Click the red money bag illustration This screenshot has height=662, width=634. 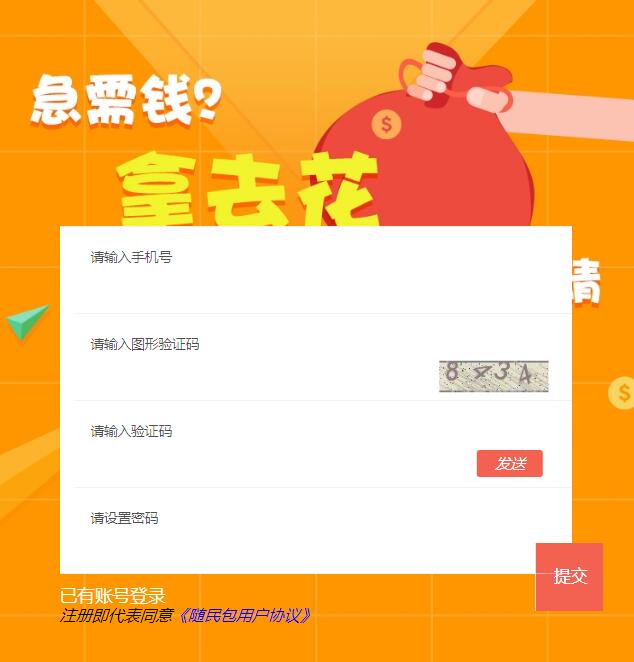click(x=424, y=163)
